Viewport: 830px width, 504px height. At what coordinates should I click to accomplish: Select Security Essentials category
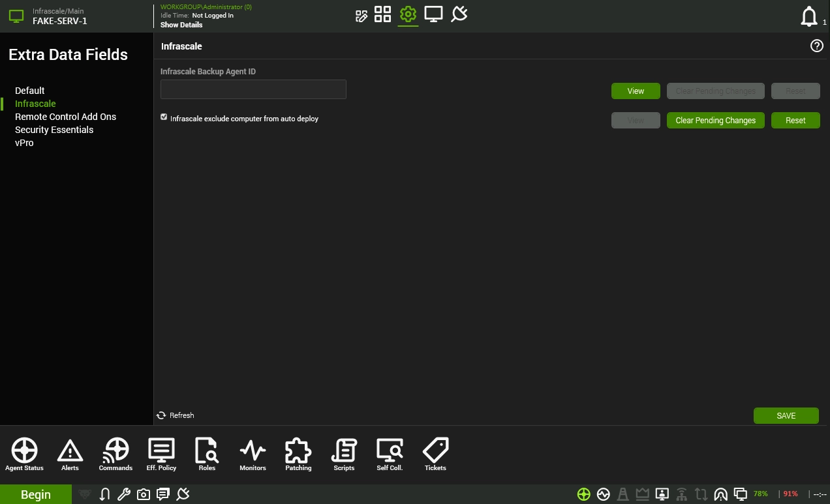tap(54, 130)
